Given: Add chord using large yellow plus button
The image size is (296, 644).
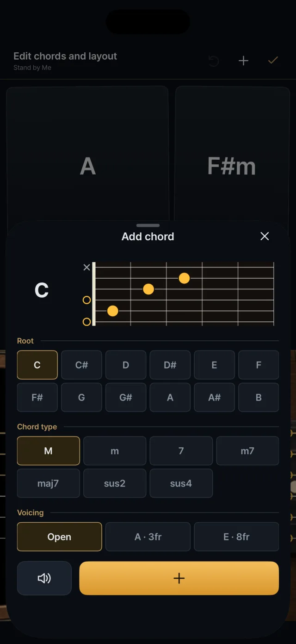Looking at the screenshot, I should coord(179,578).
